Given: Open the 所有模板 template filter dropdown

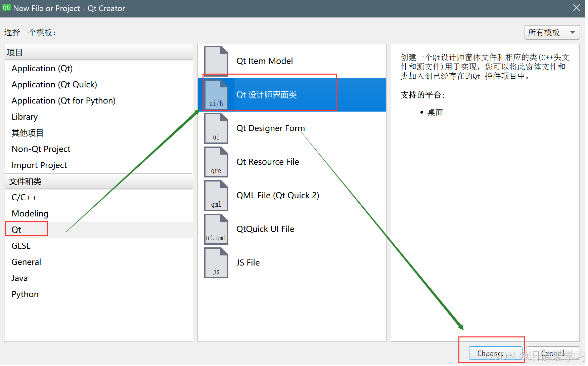Looking at the screenshot, I should pyautogui.click(x=552, y=32).
